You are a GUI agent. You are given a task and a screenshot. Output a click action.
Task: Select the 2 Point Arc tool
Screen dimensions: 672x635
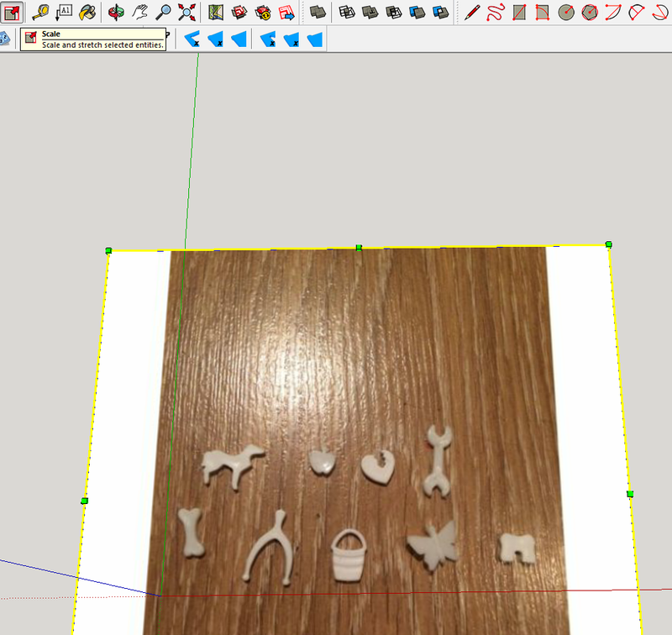[x=637, y=13]
